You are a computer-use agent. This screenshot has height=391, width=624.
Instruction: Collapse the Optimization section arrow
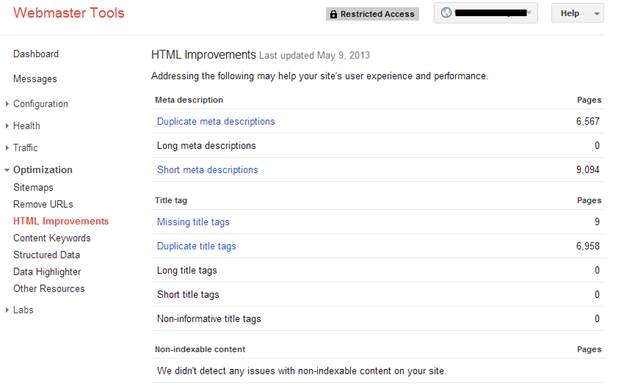pos(7,170)
